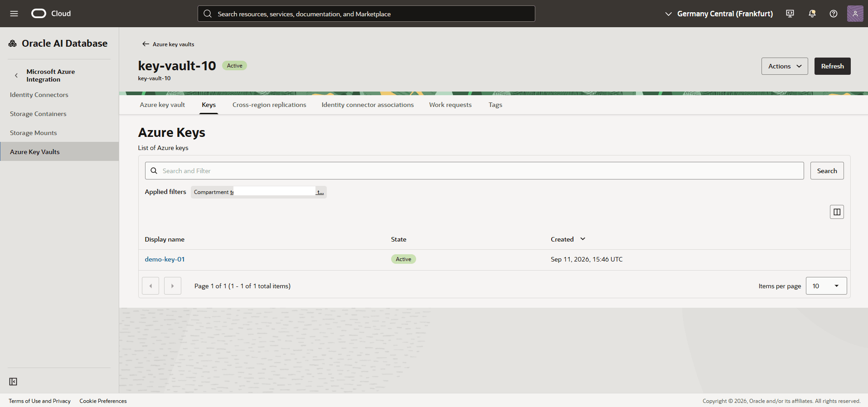Click the Oracle AI Database service icon
This screenshot has width=868, height=407.
pos(13,44)
